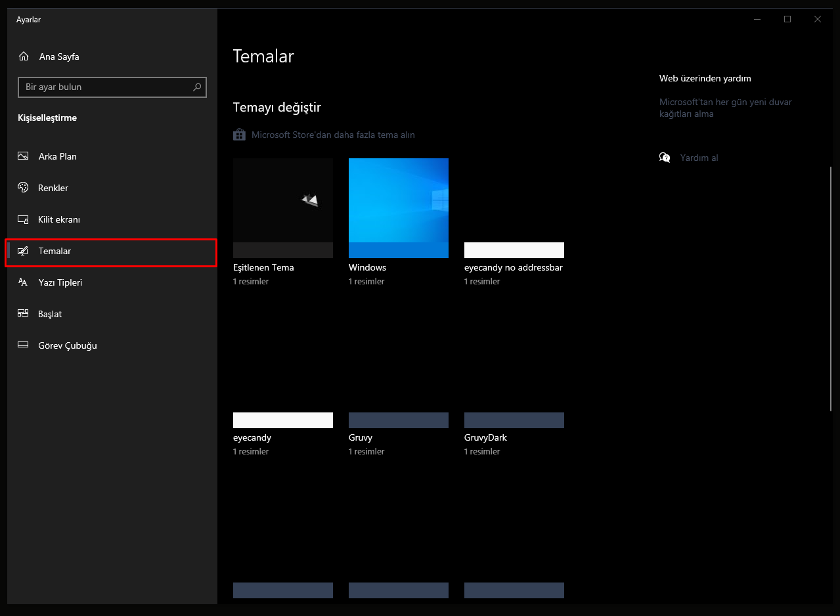Apply the Windows theme thumbnail

click(399, 208)
